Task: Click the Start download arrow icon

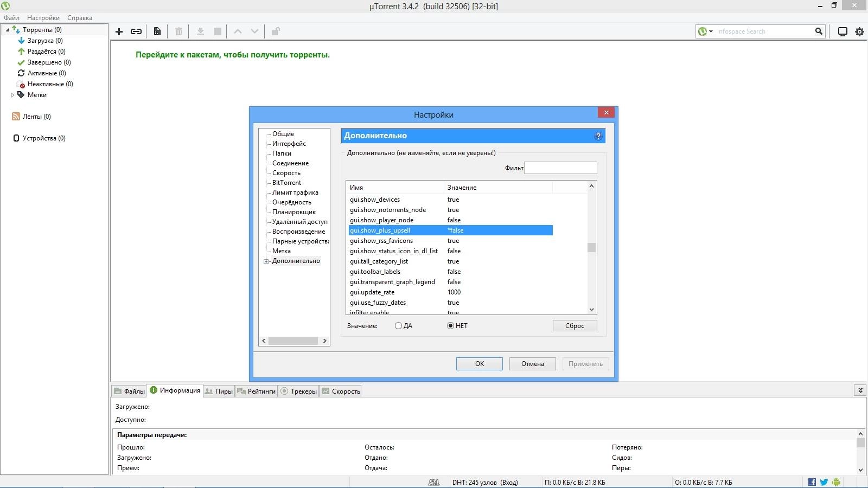Action: click(200, 31)
